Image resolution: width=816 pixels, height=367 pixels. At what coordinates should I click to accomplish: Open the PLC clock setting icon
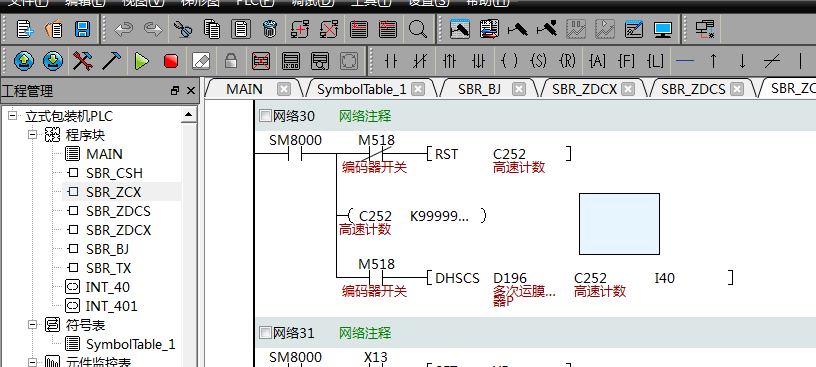(290, 61)
